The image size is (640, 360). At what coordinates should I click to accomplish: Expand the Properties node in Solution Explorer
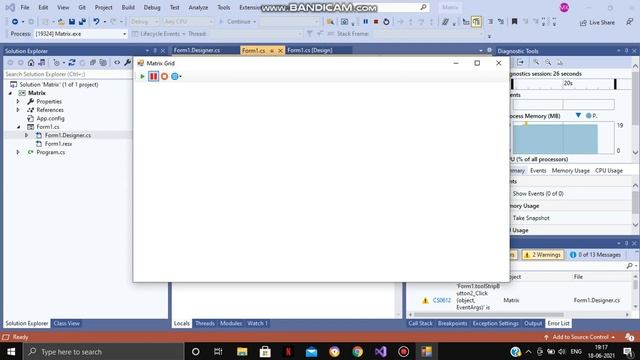coord(18,101)
